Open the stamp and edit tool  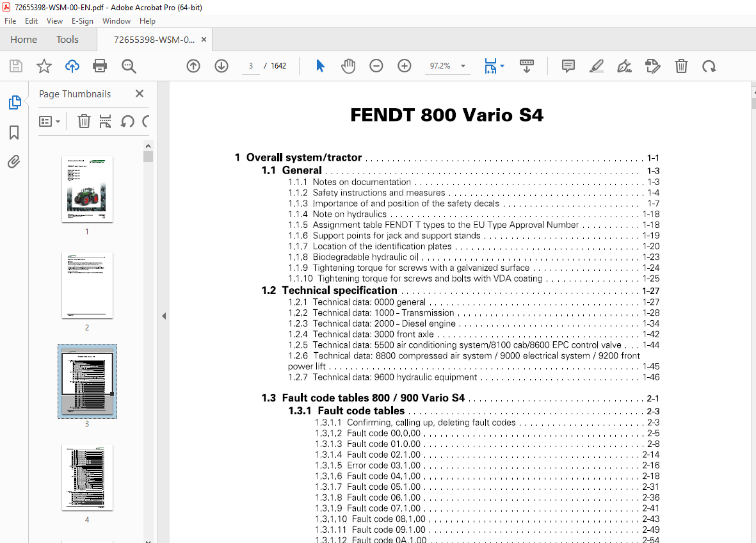(652, 66)
